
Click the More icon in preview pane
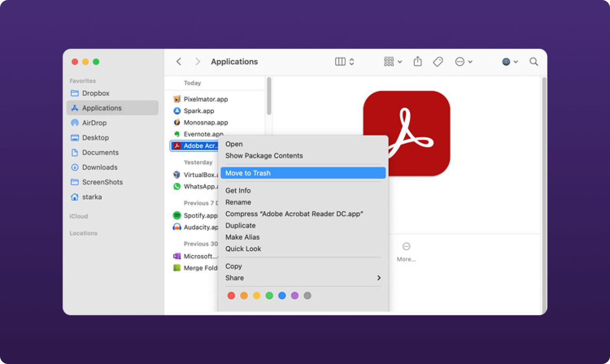(x=406, y=247)
